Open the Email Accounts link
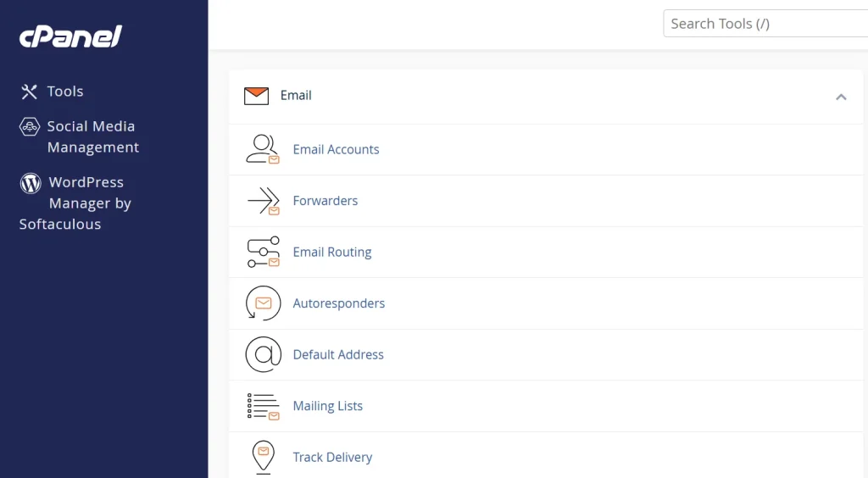 (336, 149)
